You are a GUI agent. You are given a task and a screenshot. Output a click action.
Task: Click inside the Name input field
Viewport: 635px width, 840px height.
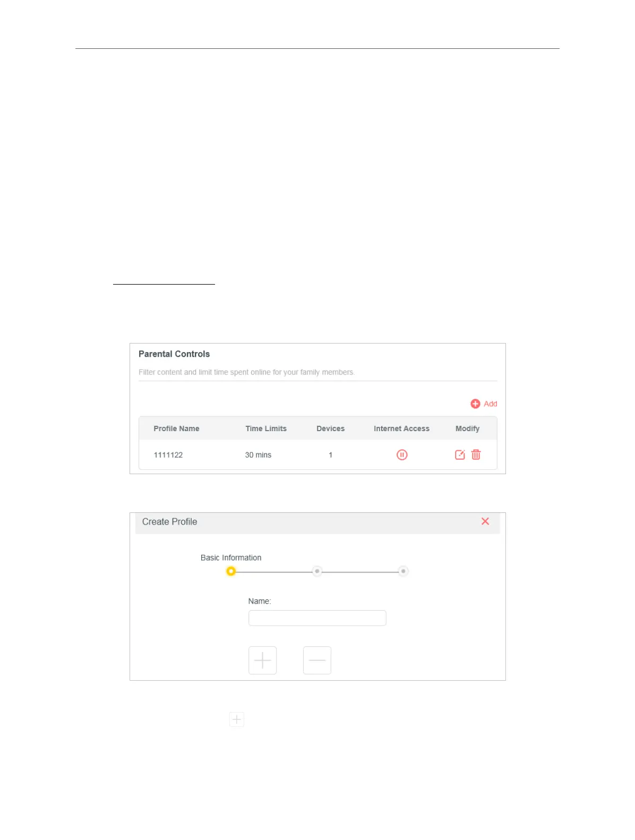click(317, 618)
